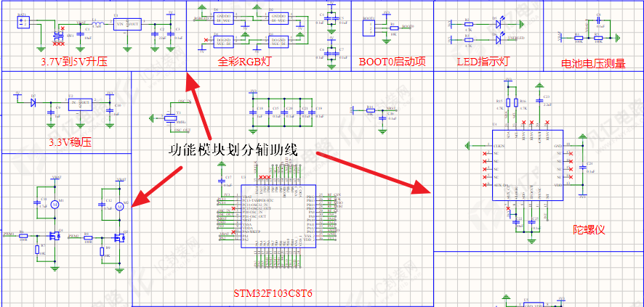Viewport: 644px width, 307px height.
Task: Select the Q1 MOSFET driver
Action: click(54, 236)
